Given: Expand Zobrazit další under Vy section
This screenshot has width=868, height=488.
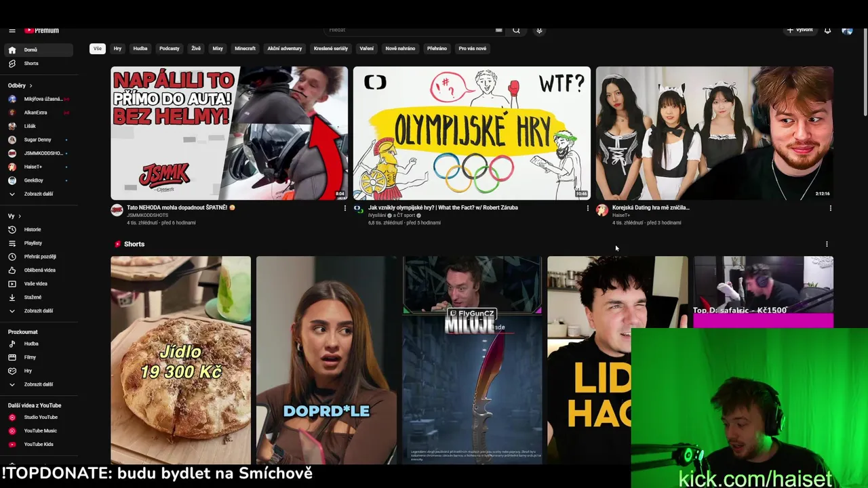Looking at the screenshot, I should [x=38, y=310].
